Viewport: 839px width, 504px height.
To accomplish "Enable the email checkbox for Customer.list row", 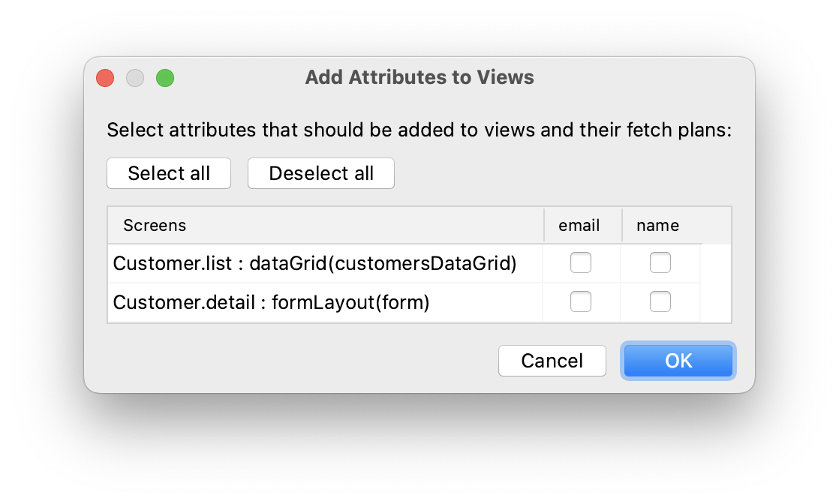I will (x=582, y=262).
